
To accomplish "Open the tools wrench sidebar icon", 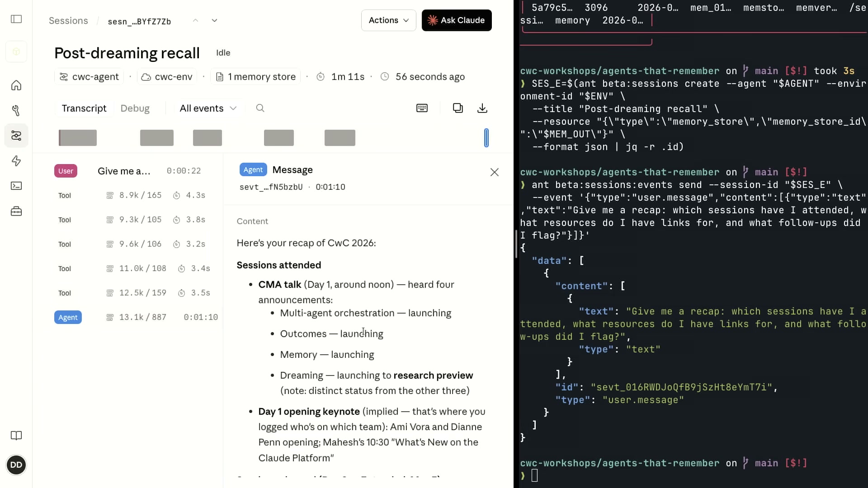I will pyautogui.click(x=16, y=111).
